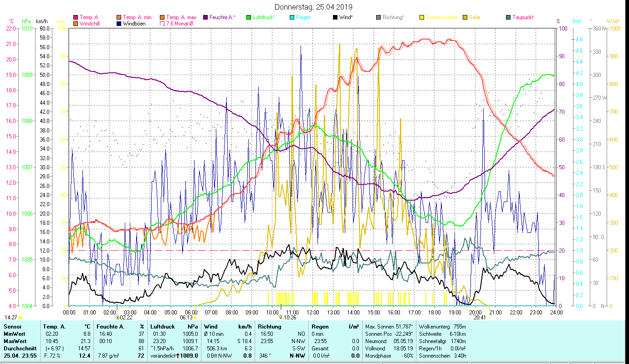629x364 pixels.
Task: Click the black Wind* legend swatch
Action: (x=335, y=17)
